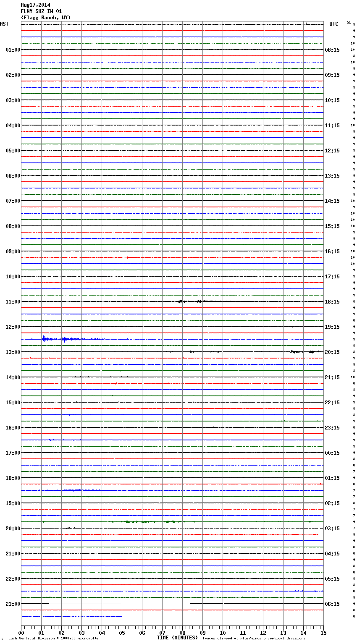The height and width of the screenshot is (644, 357).
Task: Click the 14:15 UTC time label
Action: point(332,201)
